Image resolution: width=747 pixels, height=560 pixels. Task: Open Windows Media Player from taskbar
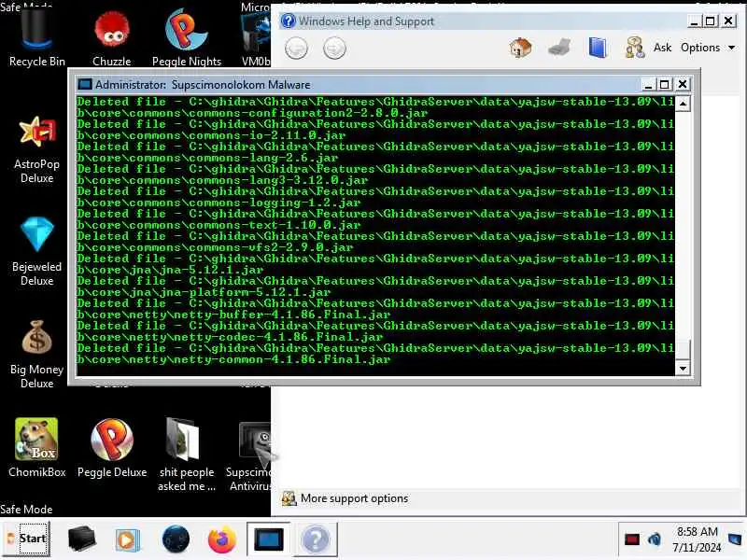point(127,539)
